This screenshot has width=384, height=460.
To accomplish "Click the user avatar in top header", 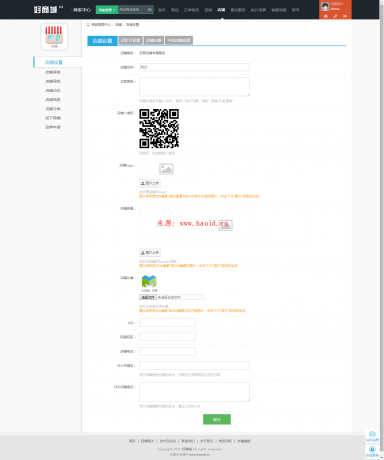I will tap(325, 6).
